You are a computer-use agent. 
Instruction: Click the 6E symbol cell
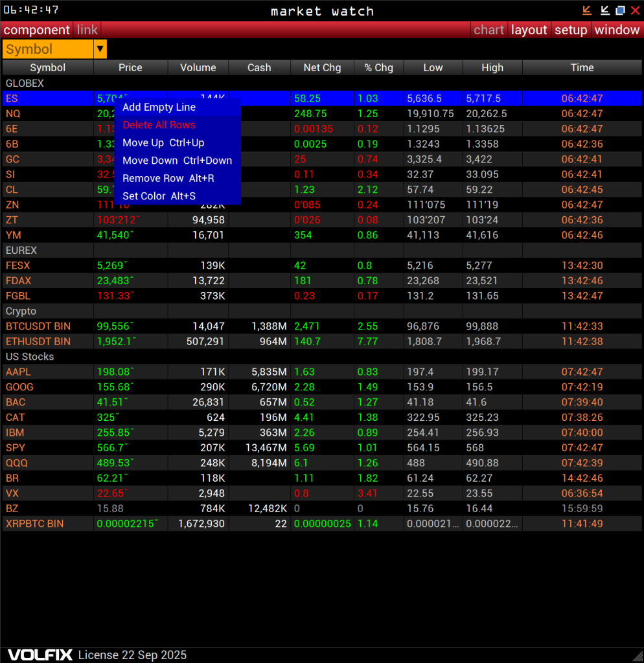coord(48,129)
